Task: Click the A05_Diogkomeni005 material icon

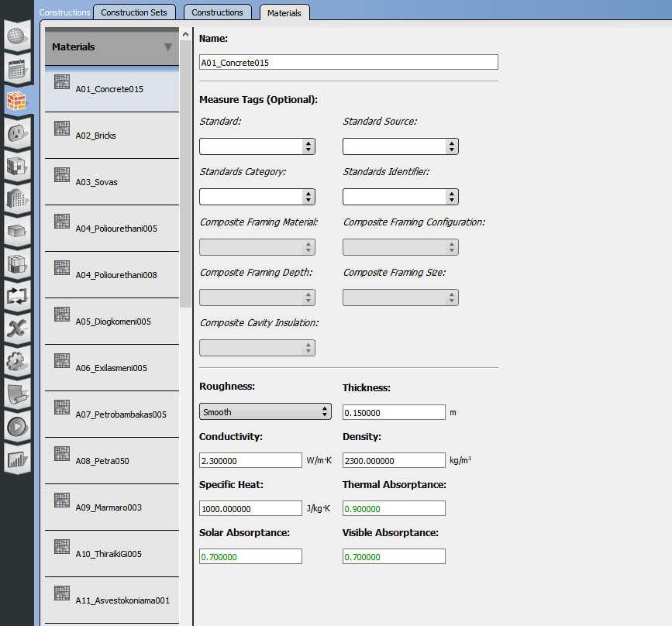Action: click(62, 314)
